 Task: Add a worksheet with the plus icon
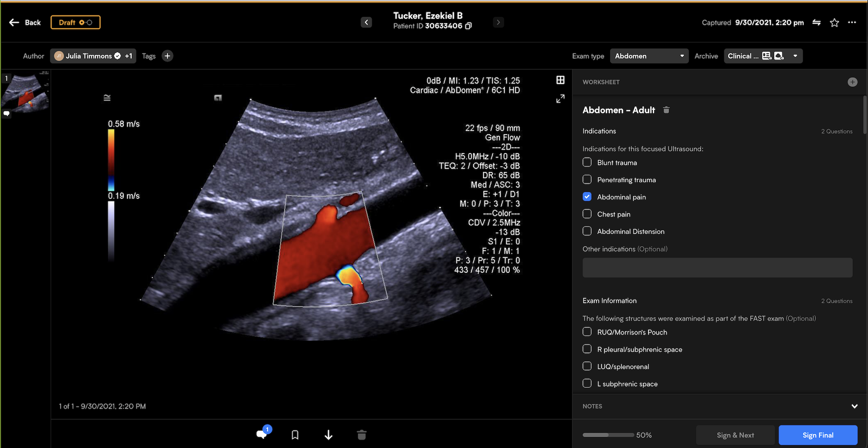pyautogui.click(x=852, y=82)
